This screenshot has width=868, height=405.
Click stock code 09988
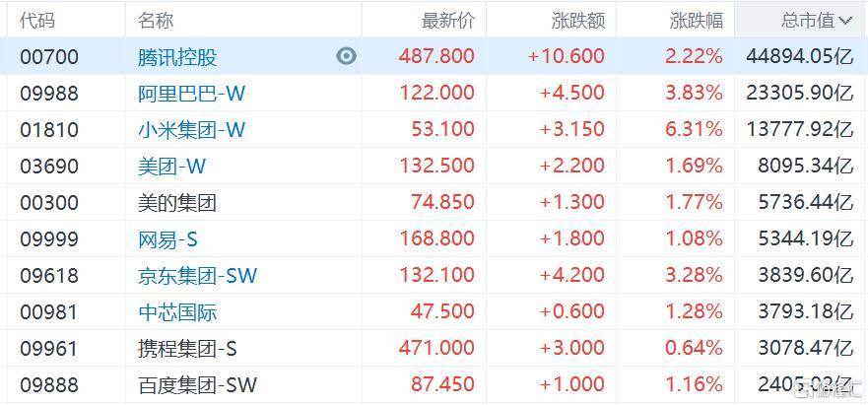pyautogui.click(x=50, y=94)
